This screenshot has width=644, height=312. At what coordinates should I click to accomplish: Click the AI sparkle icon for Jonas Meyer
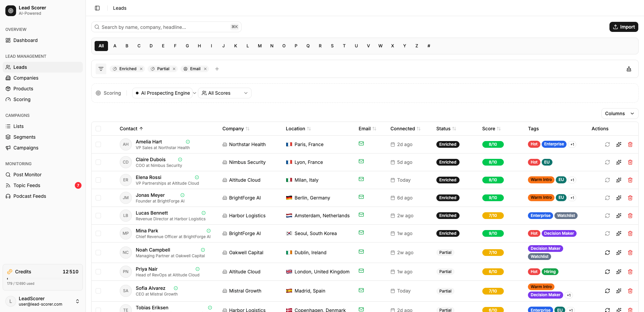coord(619,198)
